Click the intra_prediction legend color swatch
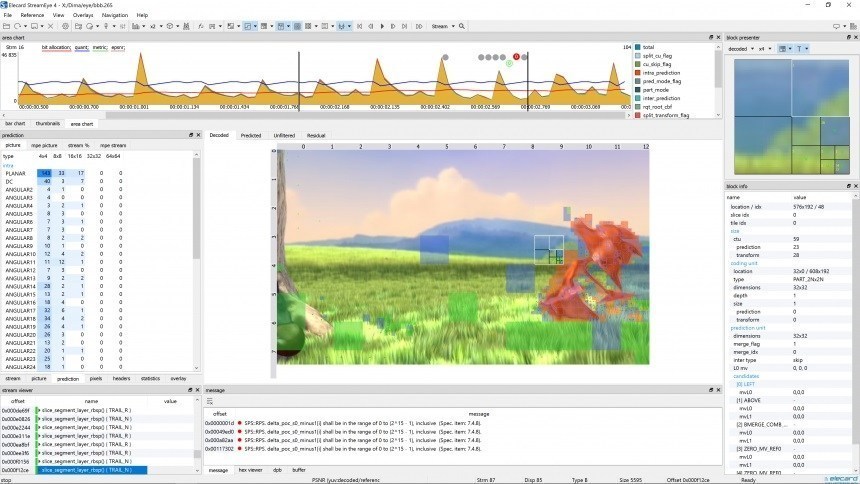The width and height of the screenshot is (860, 484). click(x=638, y=72)
